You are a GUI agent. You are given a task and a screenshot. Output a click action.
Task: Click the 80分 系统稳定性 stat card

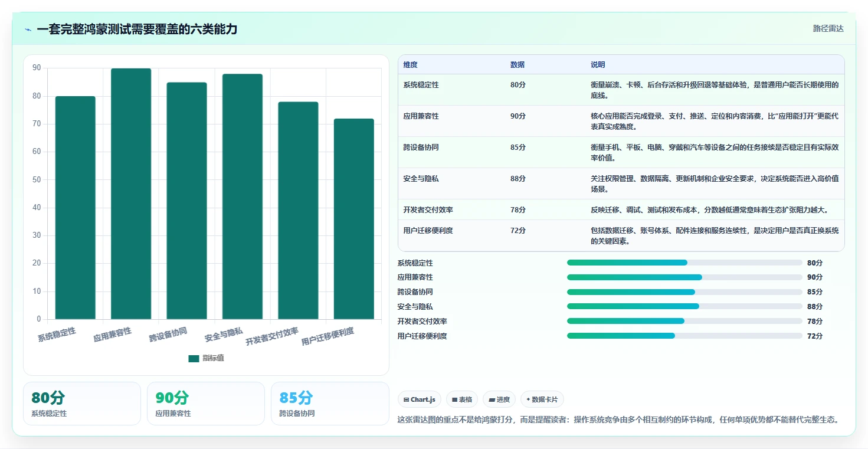tap(82, 404)
